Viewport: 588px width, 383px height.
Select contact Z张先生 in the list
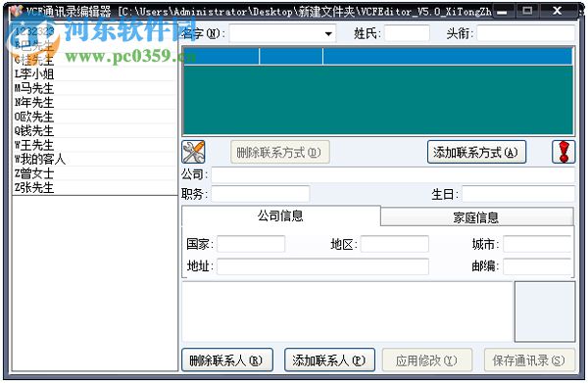pos(94,187)
